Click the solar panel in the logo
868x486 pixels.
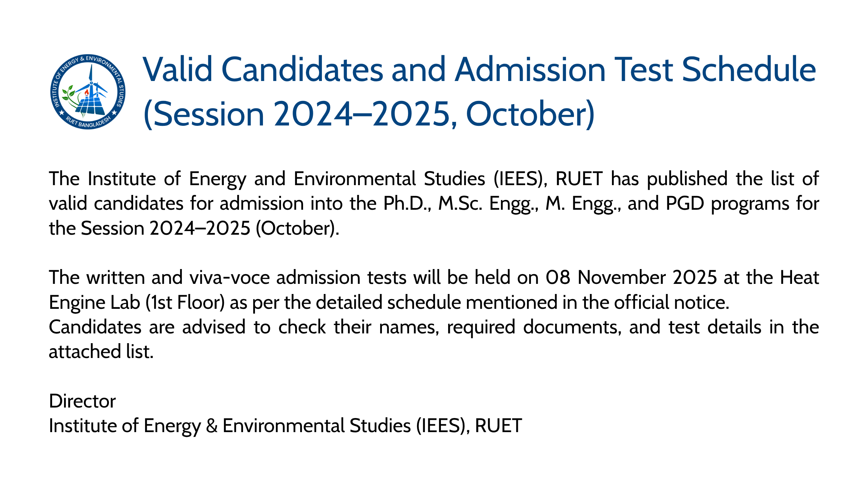tap(90, 106)
